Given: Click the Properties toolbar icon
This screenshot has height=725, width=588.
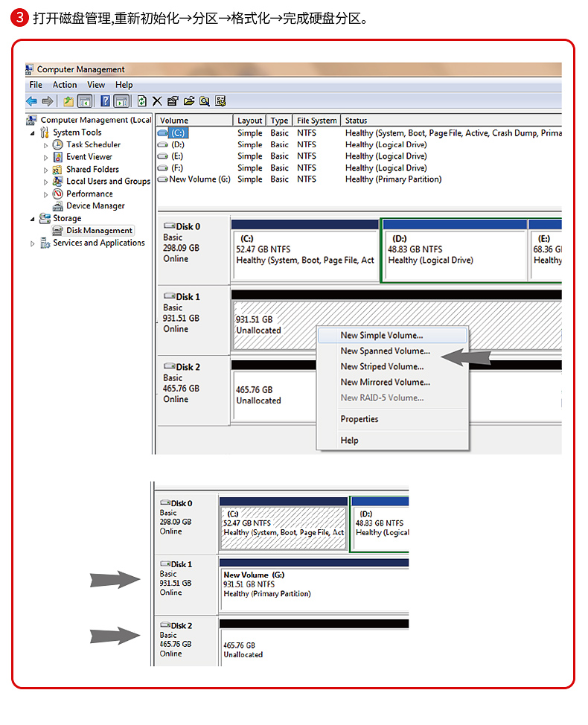Looking at the screenshot, I should (173, 101).
